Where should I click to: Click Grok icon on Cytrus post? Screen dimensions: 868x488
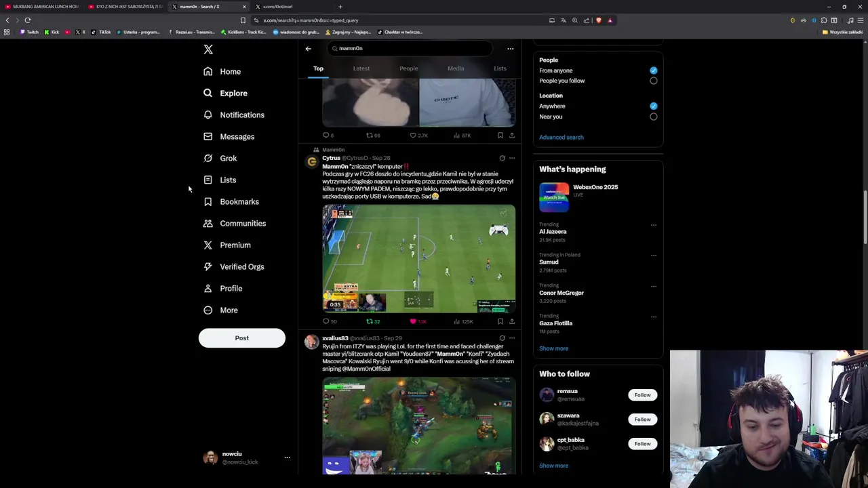point(502,158)
